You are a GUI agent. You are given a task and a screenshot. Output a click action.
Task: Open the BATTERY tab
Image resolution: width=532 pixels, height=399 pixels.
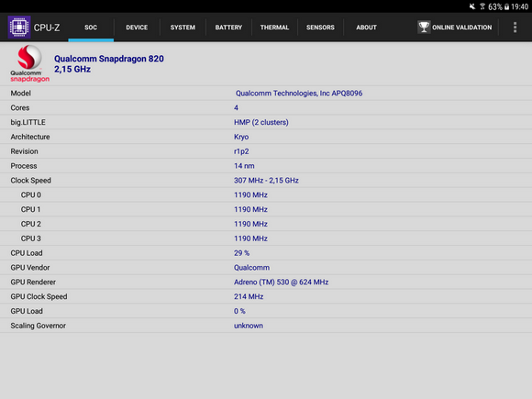tap(228, 28)
